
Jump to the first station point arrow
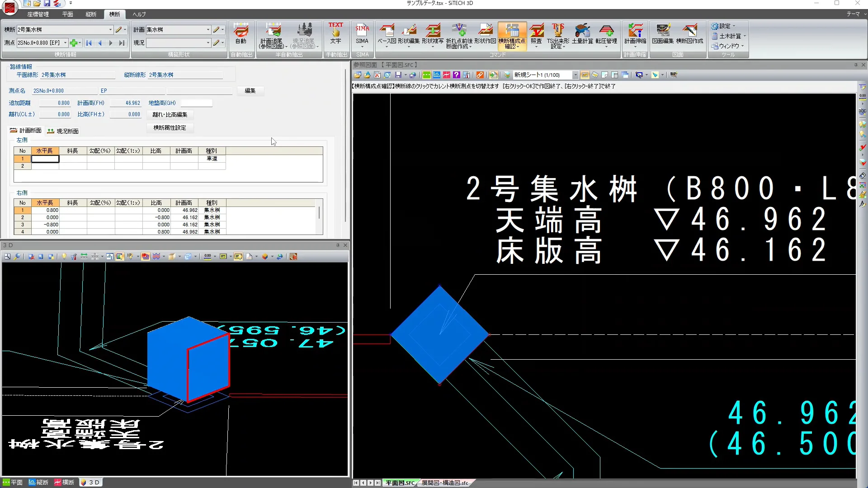coord(89,43)
